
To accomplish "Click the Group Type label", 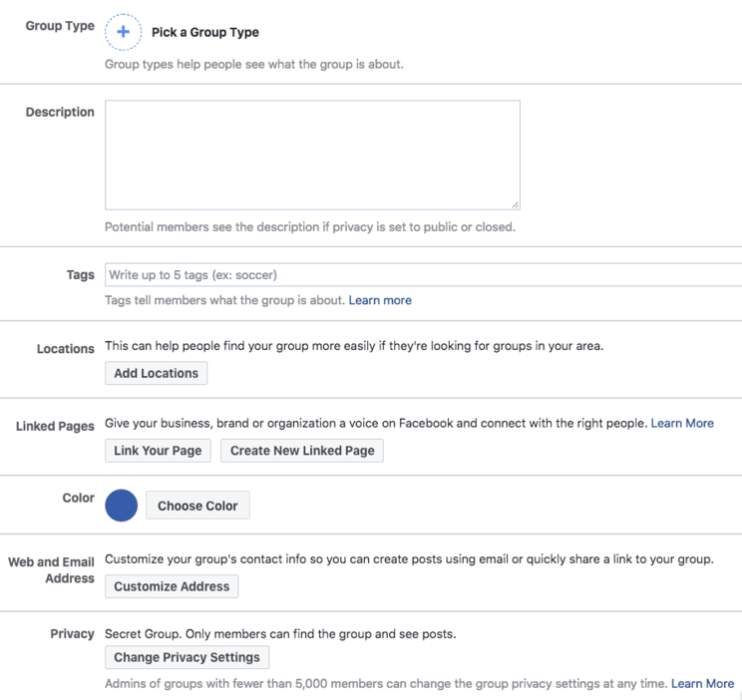I will (x=60, y=26).
